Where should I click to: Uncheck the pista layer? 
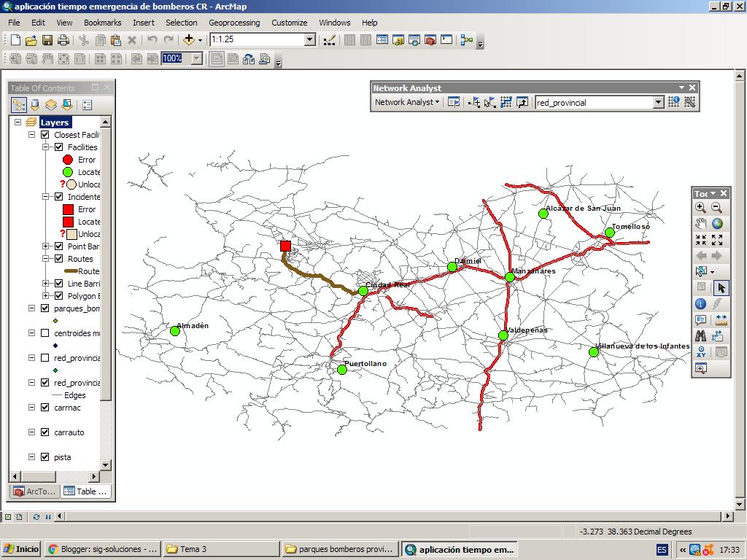pyautogui.click(x=45, y=457)
